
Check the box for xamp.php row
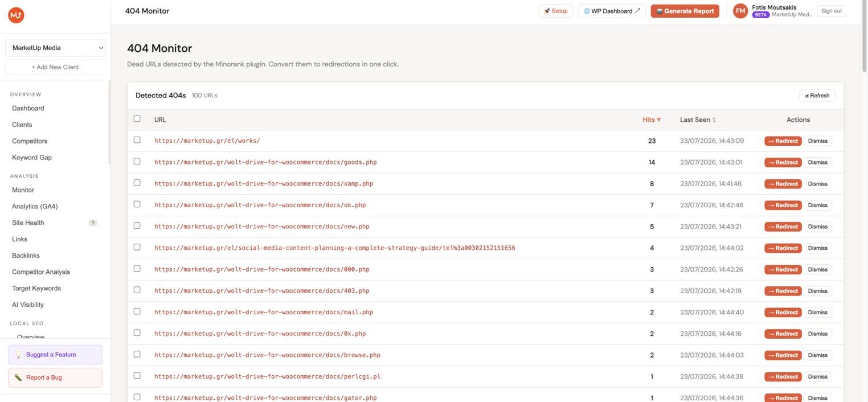(137, 183)
